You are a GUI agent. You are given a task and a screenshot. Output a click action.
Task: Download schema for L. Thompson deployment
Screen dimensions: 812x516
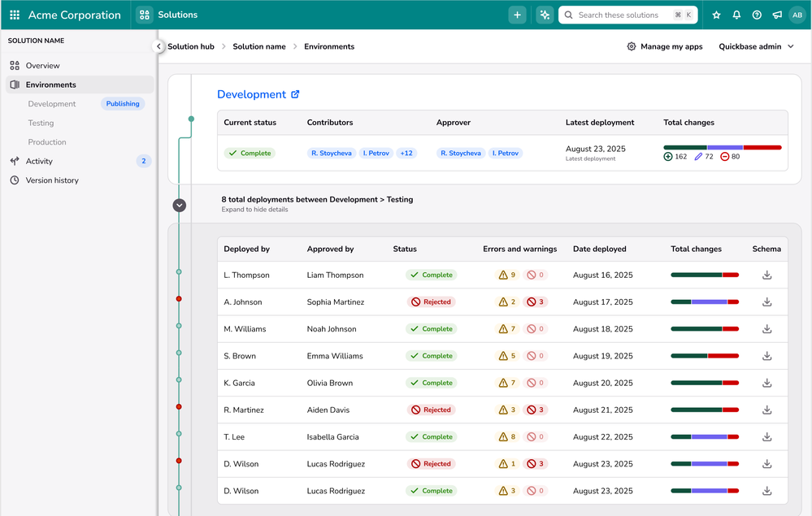(766, 275)
